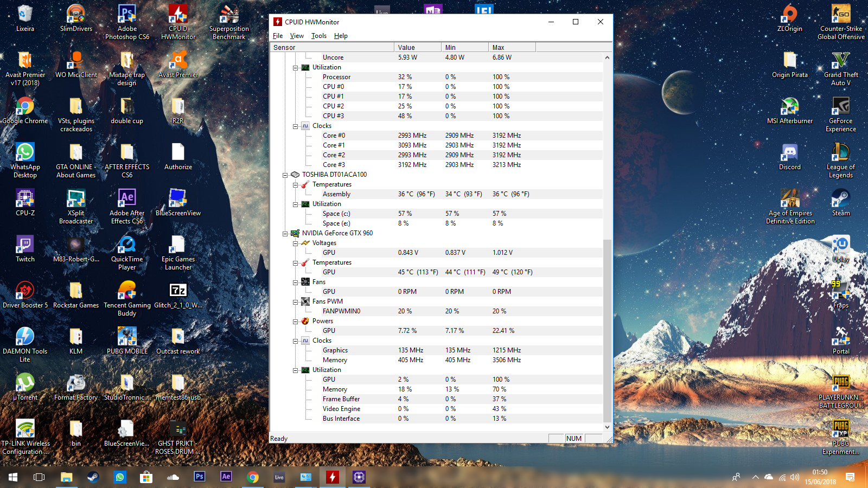Open Action Center notifications
868x488 pixels.
click(850, 477)
